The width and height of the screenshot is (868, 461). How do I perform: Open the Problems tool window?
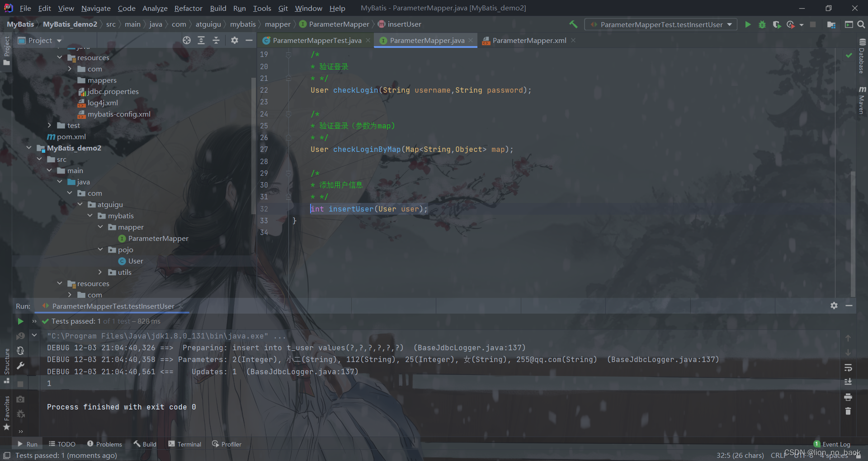point(104,444)
